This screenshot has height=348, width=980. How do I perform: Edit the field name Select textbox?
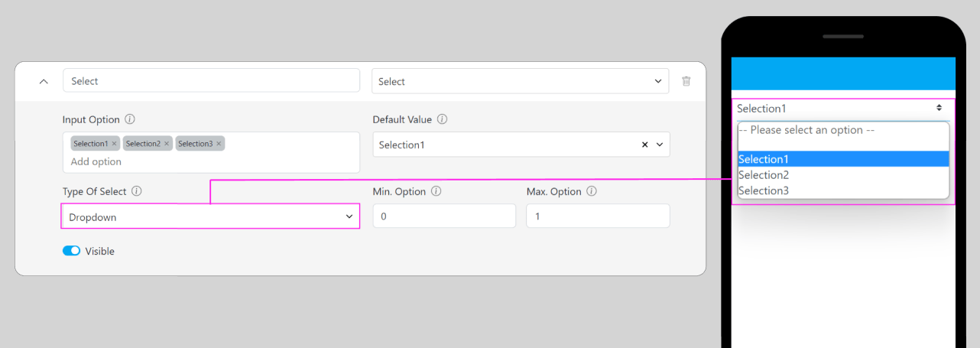(x=211, y=81)
